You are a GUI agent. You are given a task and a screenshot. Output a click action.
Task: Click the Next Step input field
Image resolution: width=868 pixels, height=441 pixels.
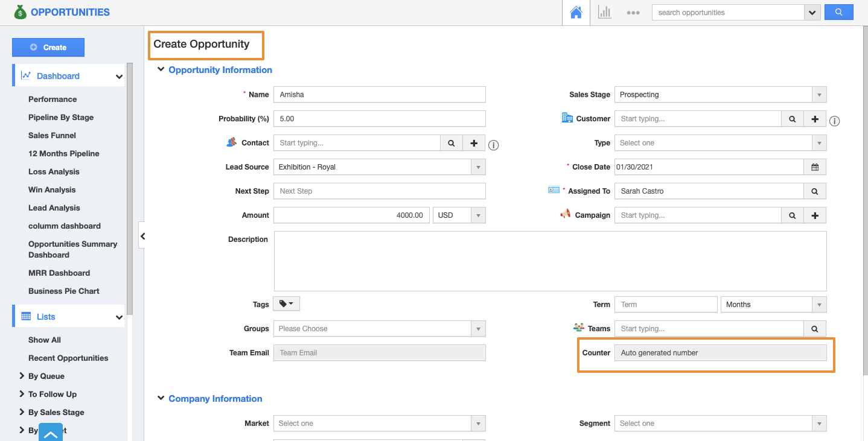coord(380,191)
